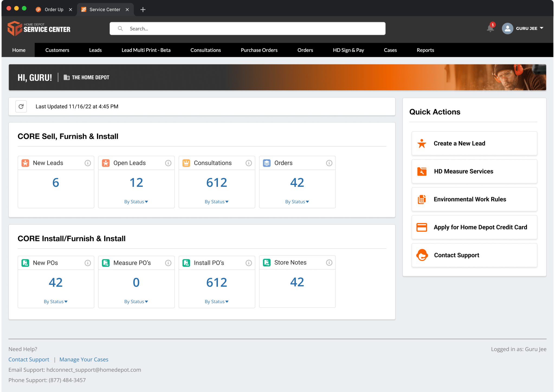555x392 pixels.
Task: Expand By Status under Orders card
Action: tap(297, 202)
